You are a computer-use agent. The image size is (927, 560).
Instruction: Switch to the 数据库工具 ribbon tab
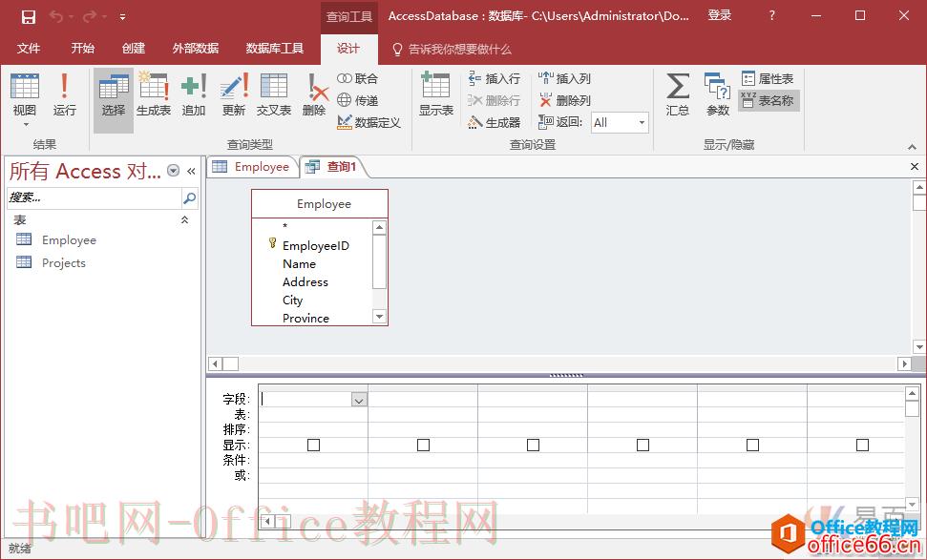pyautogui.click(x=275, y=49)
